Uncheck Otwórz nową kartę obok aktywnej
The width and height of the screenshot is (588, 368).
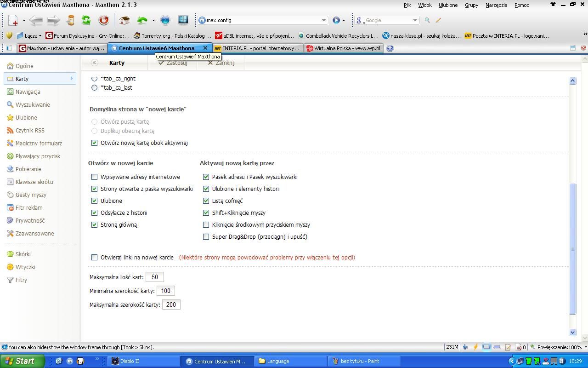94,143
